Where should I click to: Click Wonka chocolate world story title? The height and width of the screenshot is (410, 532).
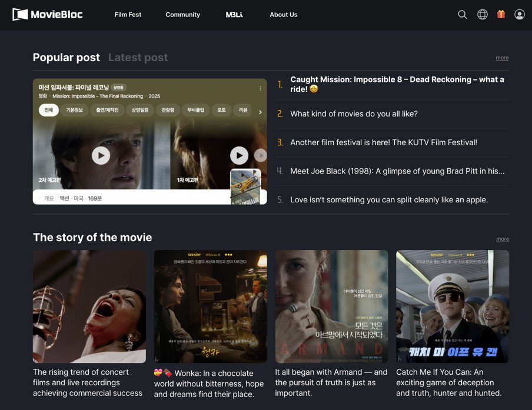tap(209, 384)
